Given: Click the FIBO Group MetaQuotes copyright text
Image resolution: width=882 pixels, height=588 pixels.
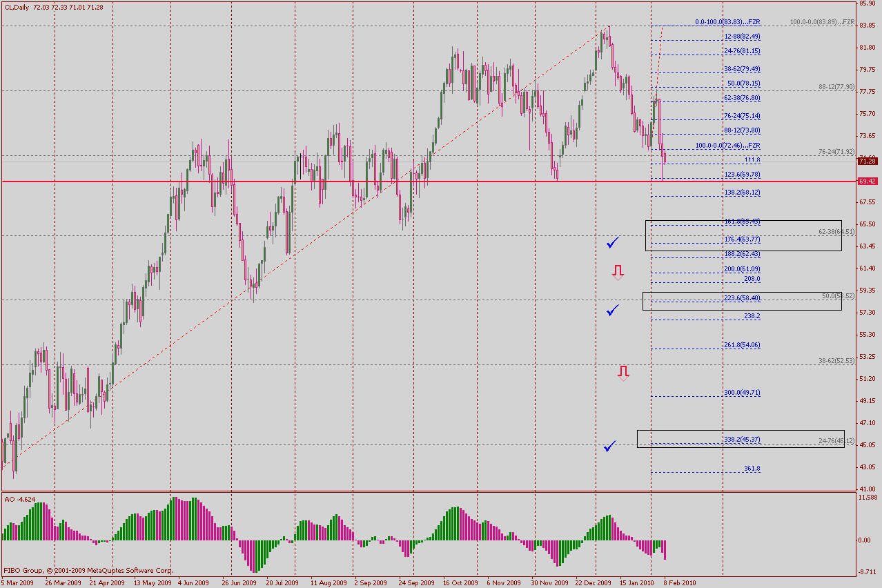Looking at the screenshot, I should [89, 571].
